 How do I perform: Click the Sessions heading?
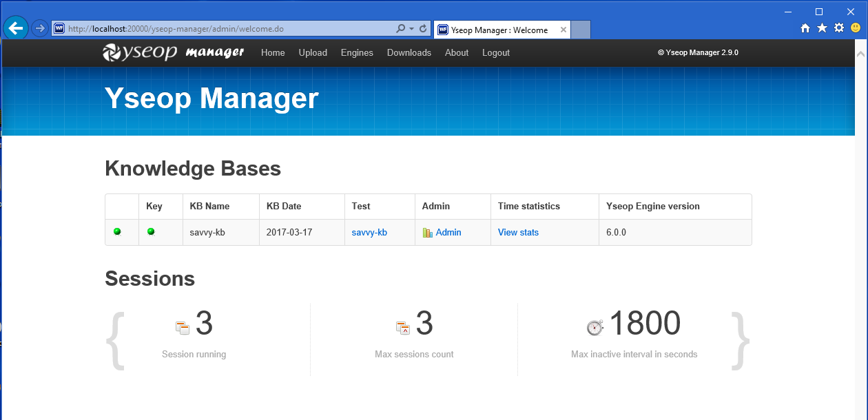point(150,279)
